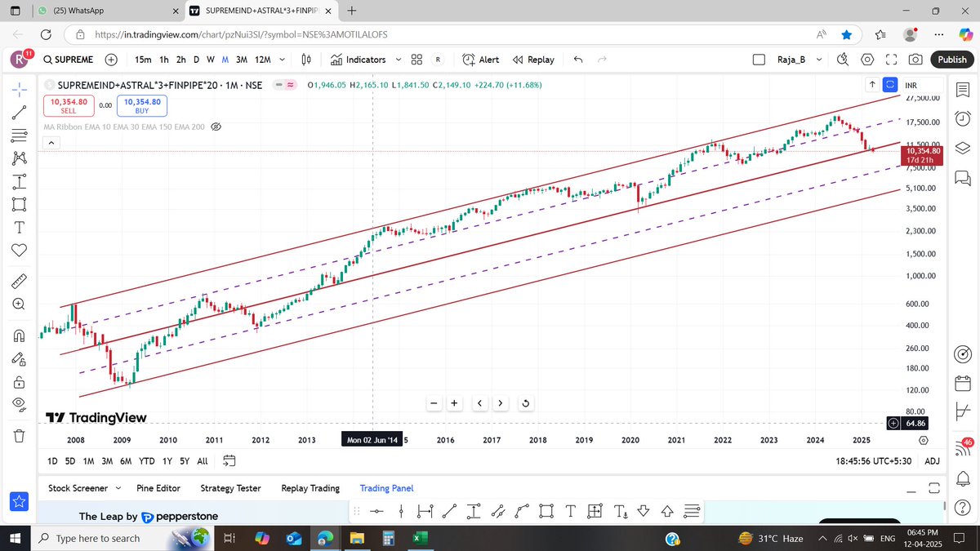Select the text annotation tool in left sidebar

point(20,227)
